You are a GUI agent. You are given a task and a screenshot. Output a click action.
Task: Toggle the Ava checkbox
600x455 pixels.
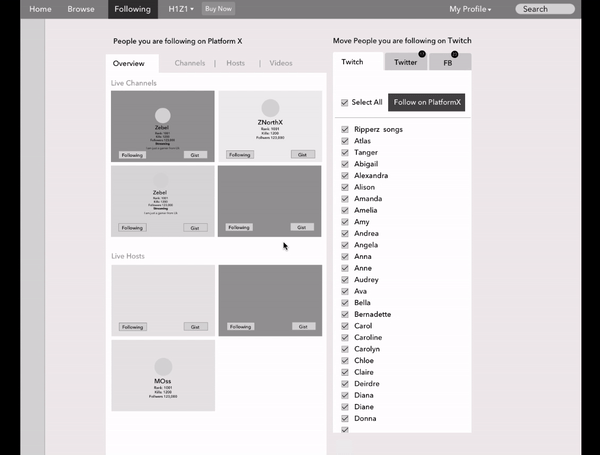coord(345,291)
